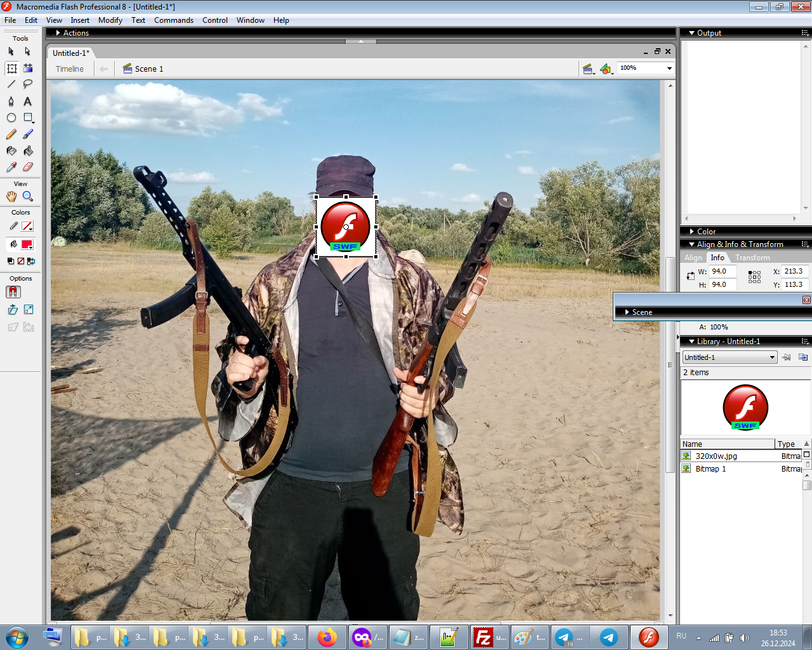Open the Library panel options menu

805,341
